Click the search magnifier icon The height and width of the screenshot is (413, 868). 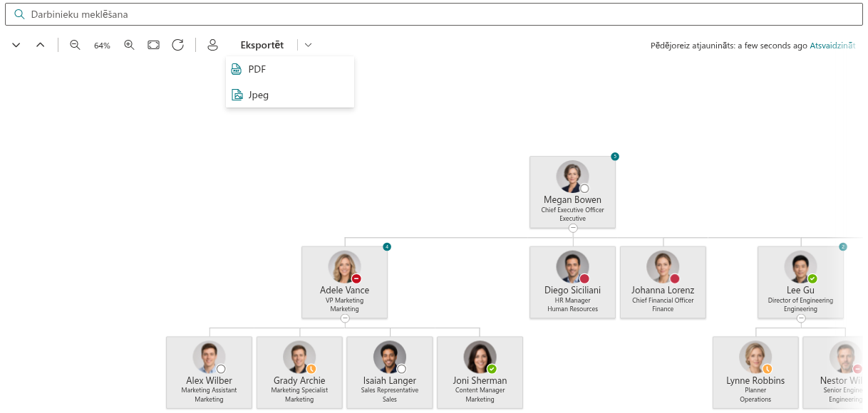coord(19,14)
